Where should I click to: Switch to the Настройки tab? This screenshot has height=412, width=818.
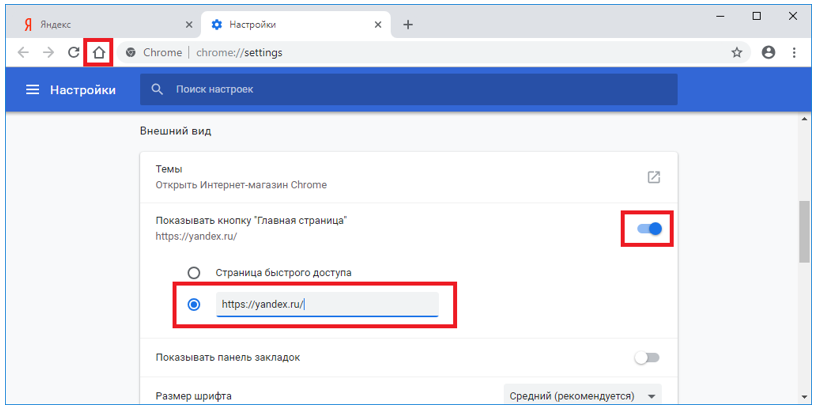point(296,25)
